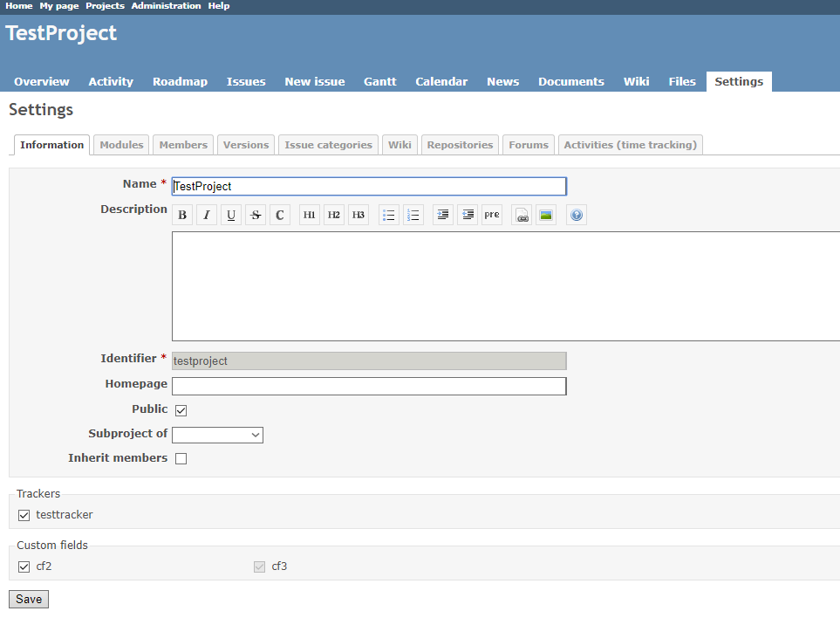
Task: Create an unordered list in description
Action: click(387, 214)
